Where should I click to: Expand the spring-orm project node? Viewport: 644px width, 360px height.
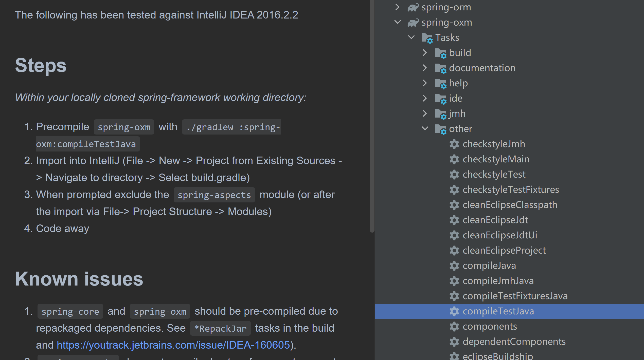click(397, 7)
